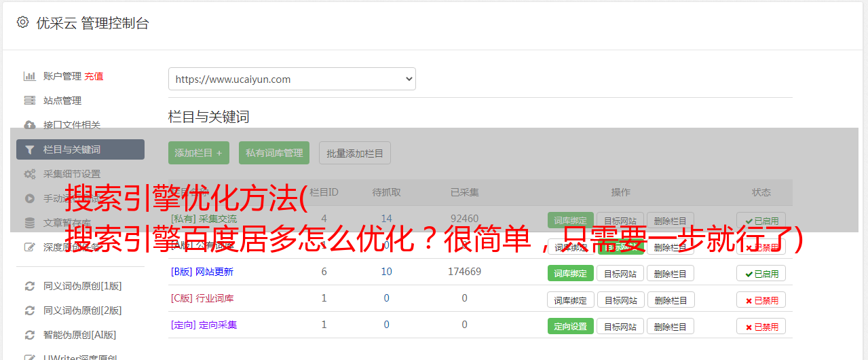Open 采集细节设置 via its gears icon

pyautogui.click(x=29, y=174)
